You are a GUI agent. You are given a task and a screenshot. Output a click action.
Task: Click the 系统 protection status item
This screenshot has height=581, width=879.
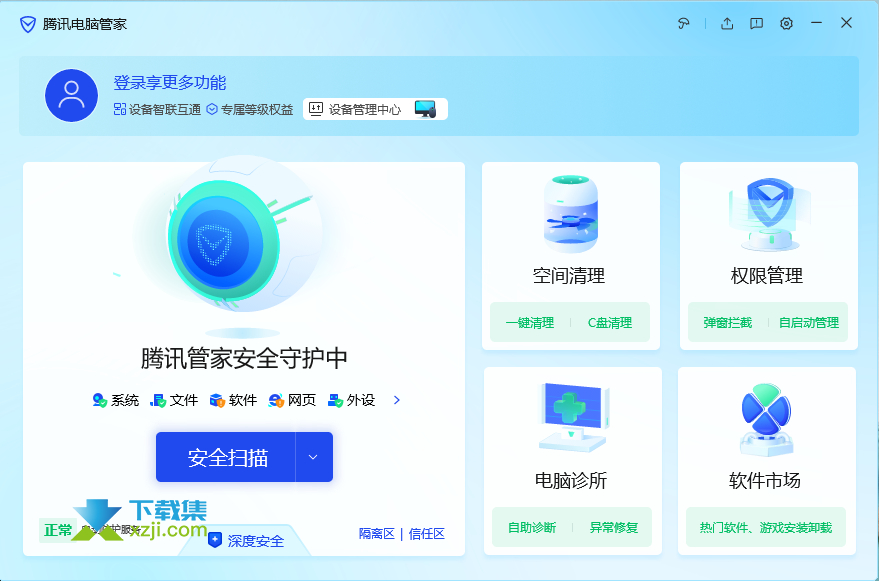[x=116, y=400]
